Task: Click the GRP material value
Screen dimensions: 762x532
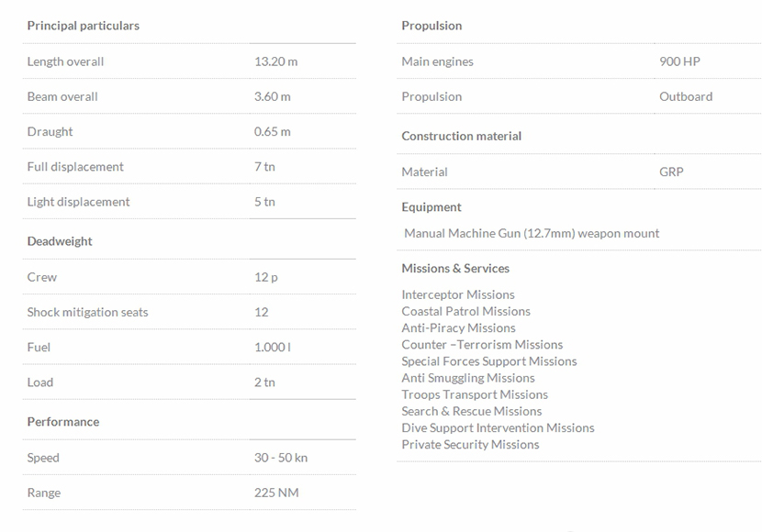Action: (x=671, y=172)
